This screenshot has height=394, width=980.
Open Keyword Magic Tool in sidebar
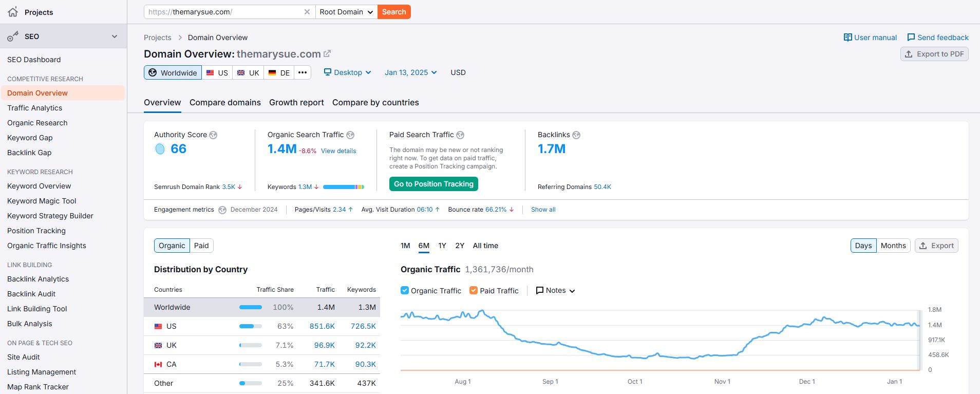click(x=42, y=201)
